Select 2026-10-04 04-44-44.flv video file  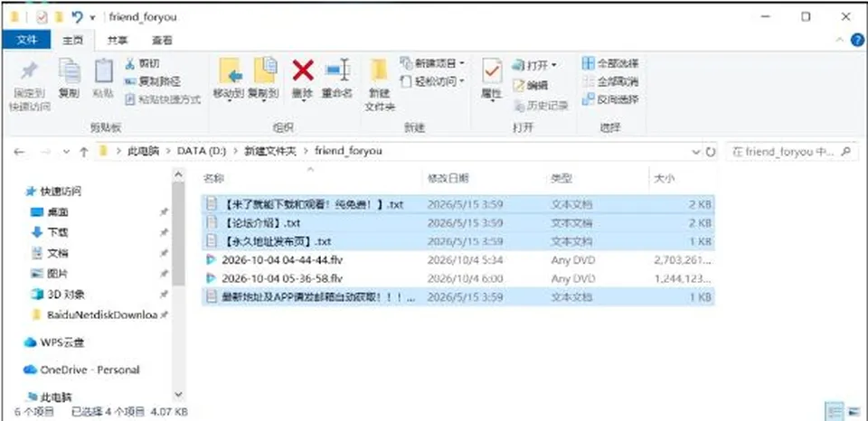point(458,259)
